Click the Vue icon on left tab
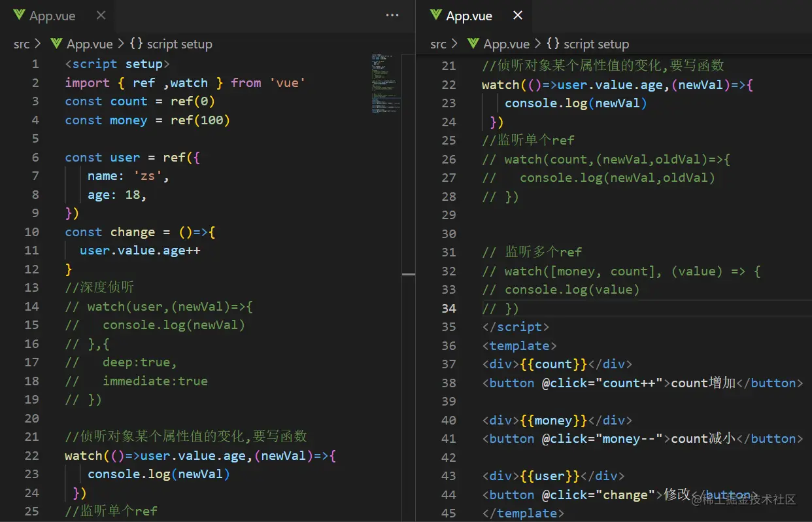This screenshot has height=522, width=812. [x=19, y=16]
